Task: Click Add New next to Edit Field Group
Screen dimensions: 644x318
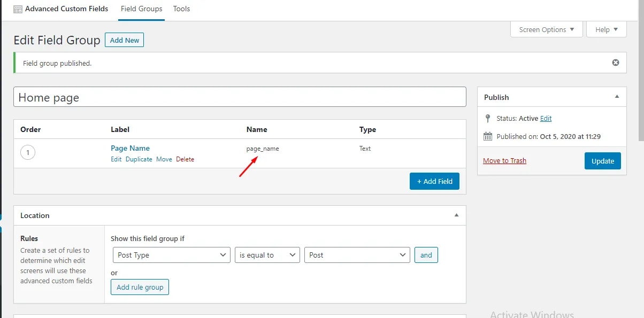Action: coord(124,40)
